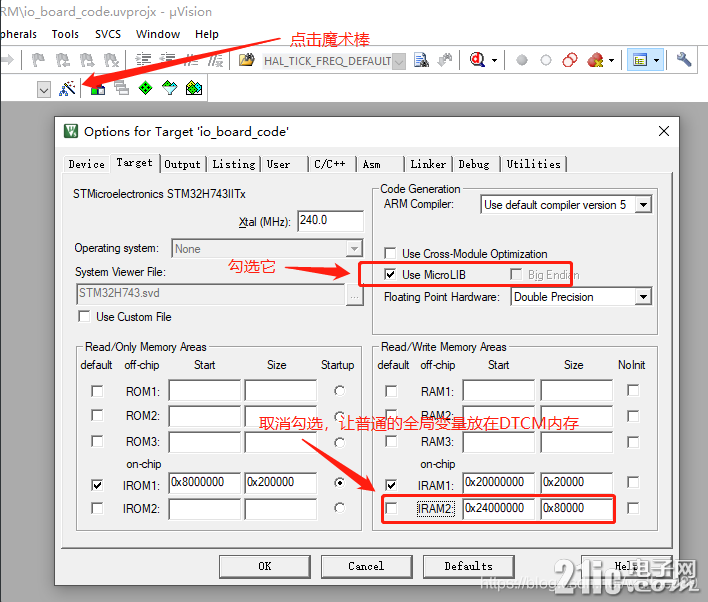
Task: Click the OK button
Action: (265, 566)
